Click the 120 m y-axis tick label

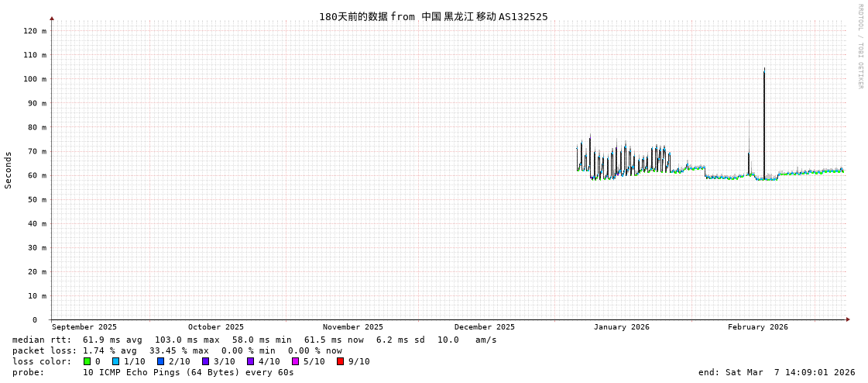[35, 31]
